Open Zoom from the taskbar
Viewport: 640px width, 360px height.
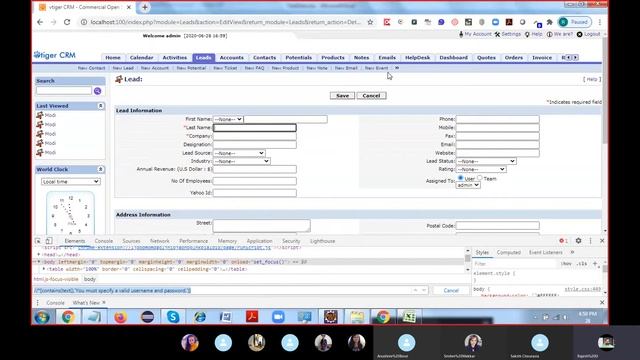pos(278,317)
